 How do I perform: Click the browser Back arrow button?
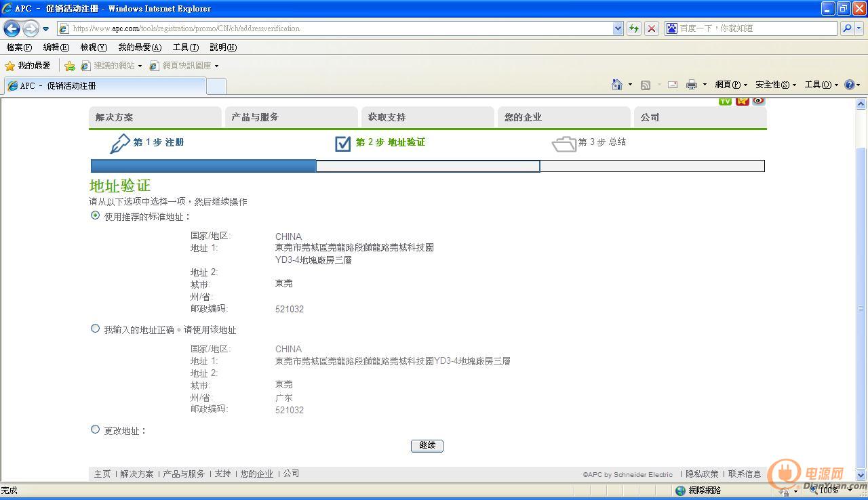12,28
